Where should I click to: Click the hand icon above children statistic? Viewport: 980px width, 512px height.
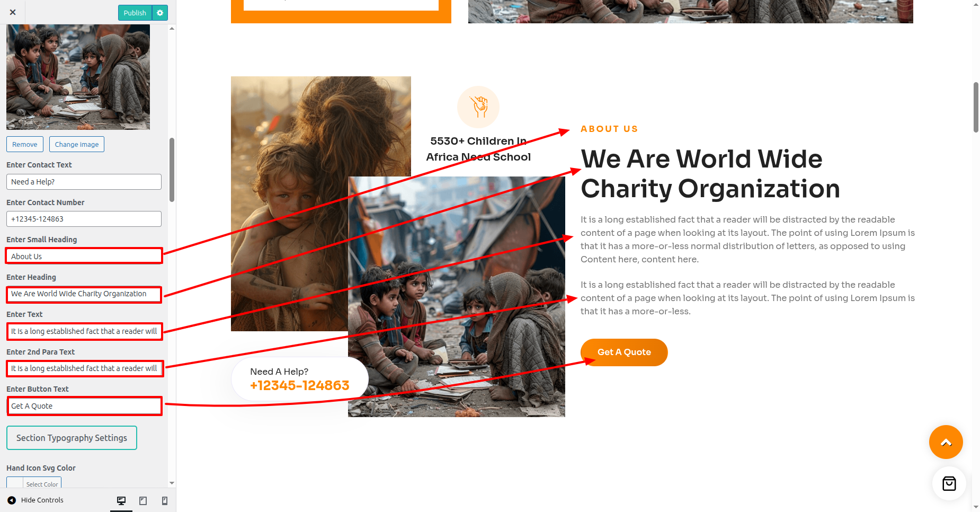pos(478,107)
